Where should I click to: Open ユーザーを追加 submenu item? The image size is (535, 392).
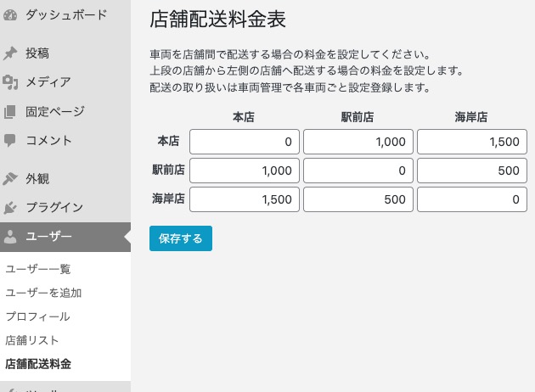pyautogui.click(x=43, y=293)
